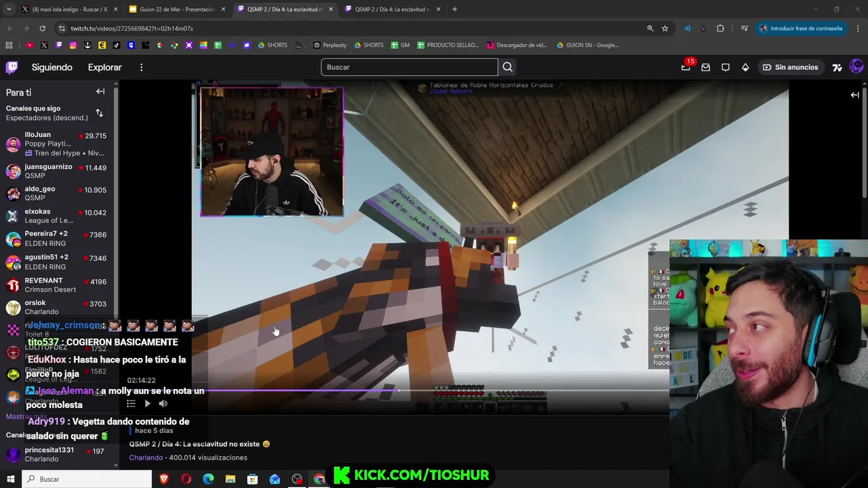Open the envelope icon in Twitch header
The width and height of the screenshot is (868, 488).
(x=705, y=67)
